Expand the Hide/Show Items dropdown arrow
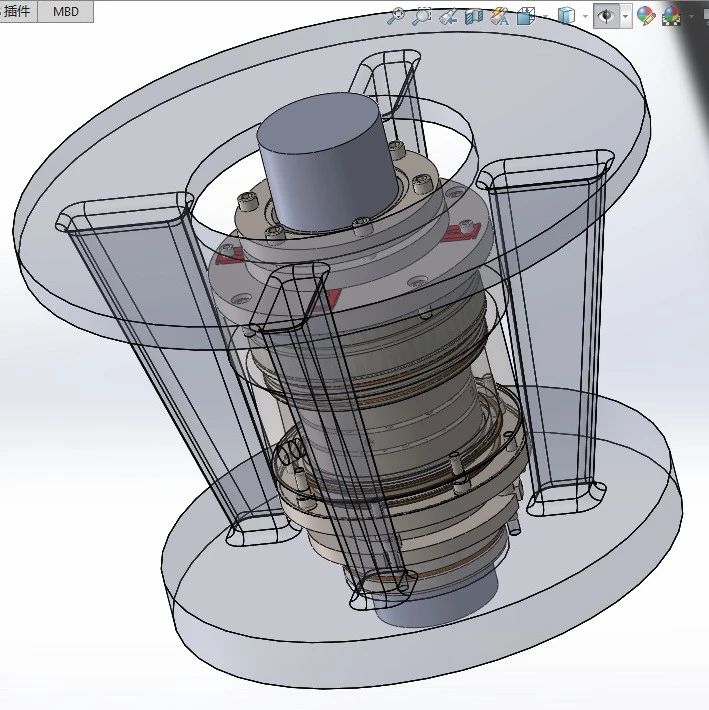Screen dimensions: 709x710 point(626,17)
